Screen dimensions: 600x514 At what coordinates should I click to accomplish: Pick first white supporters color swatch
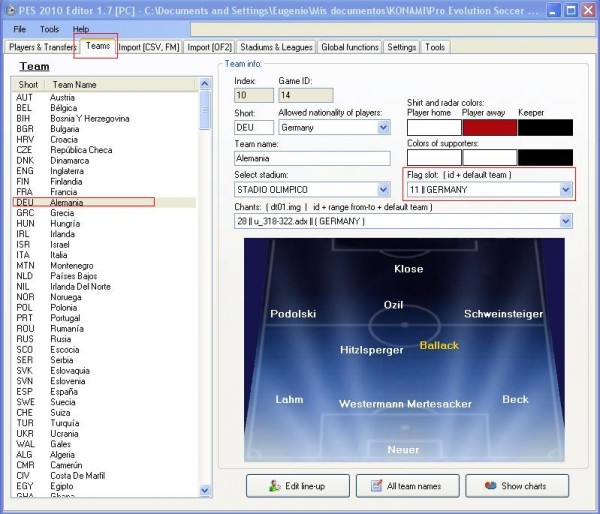[434, 157]
